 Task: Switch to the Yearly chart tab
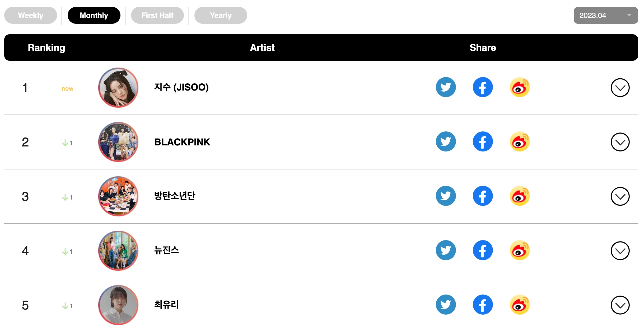pos(221,15)
